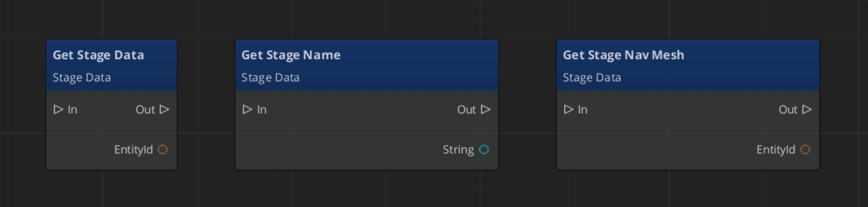
Task: Click the Out label on Get Stage Name node
Action: pyautogui.click(x=466, y=110)
